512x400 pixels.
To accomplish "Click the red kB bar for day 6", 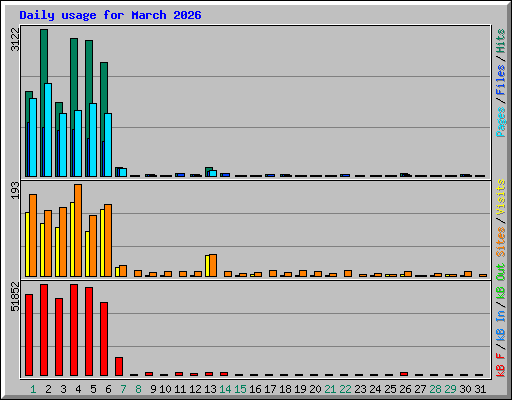I will pyautogui.click(x=104, y=339).
